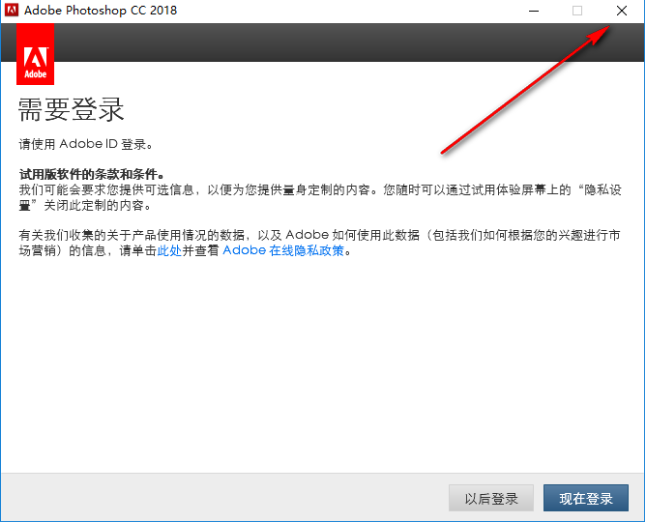Open the 此处 link

[x=169, y=251]
